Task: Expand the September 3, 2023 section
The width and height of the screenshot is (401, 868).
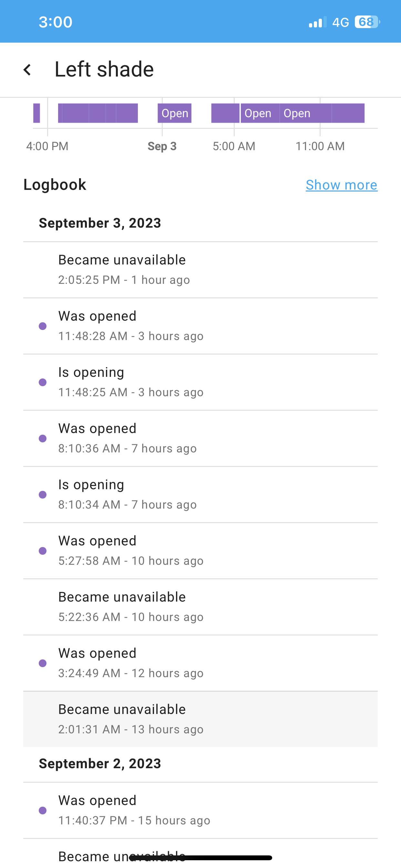Action: click(100, 223)
